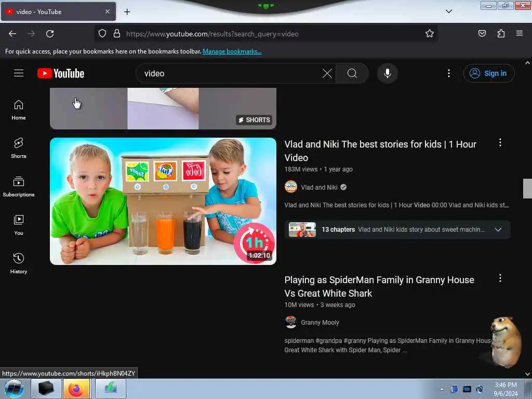Open the Shorts video thumbnail at top

pyautogui.click(x=163, y=109)
